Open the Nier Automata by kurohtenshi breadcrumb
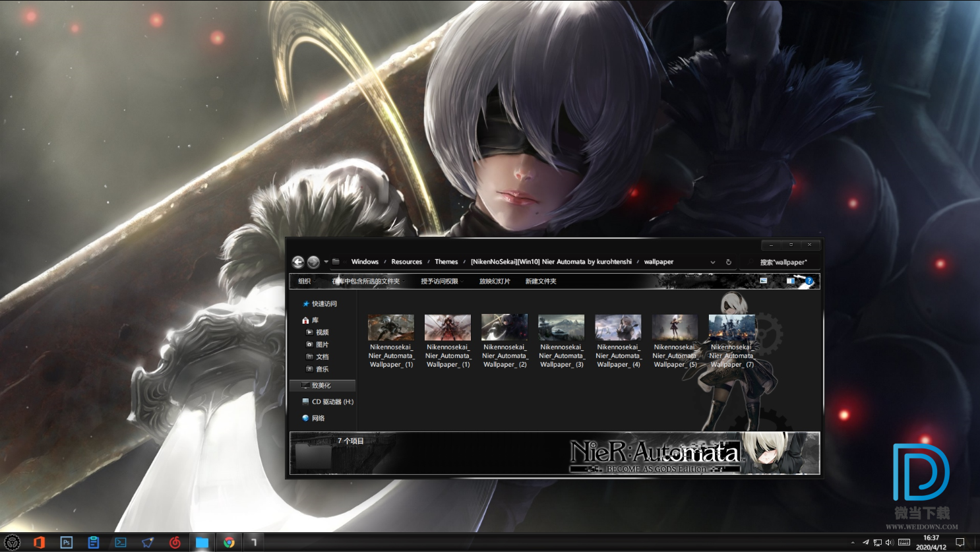The image size is (980, 552). click(x=551, y=262)
